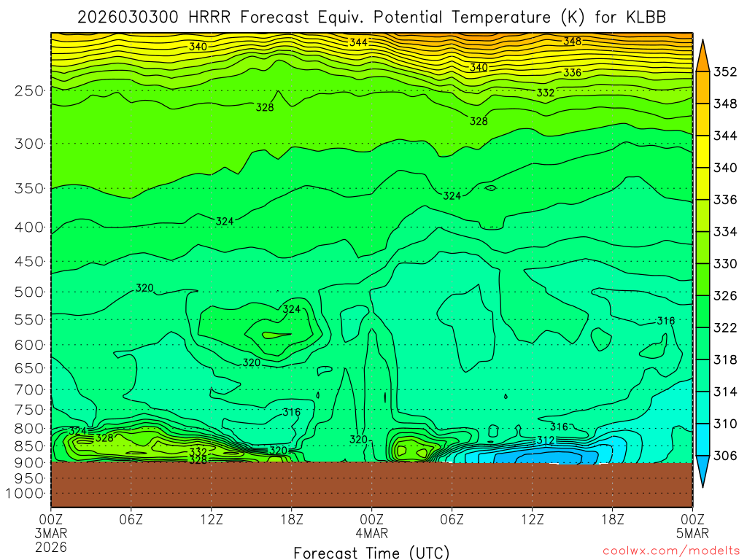Open the coolwx.com/modelts watermark link

click(671, 551)
